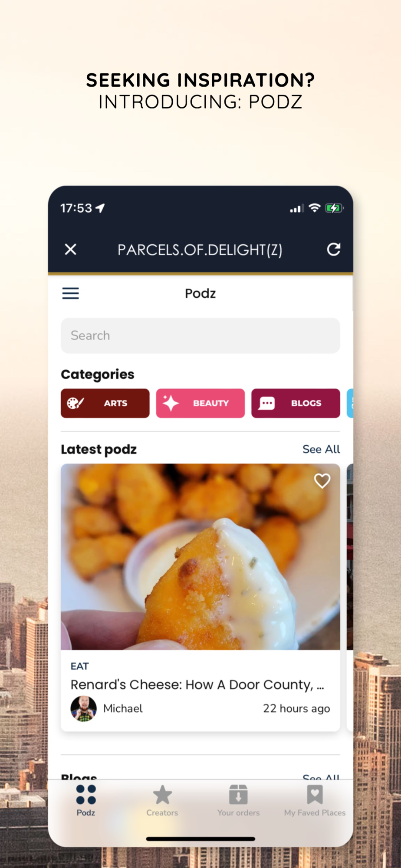The image size is (401, 868).
Task: Tap the refresh icon in the header
Action: pyautogui.click(x=333, y=249)
